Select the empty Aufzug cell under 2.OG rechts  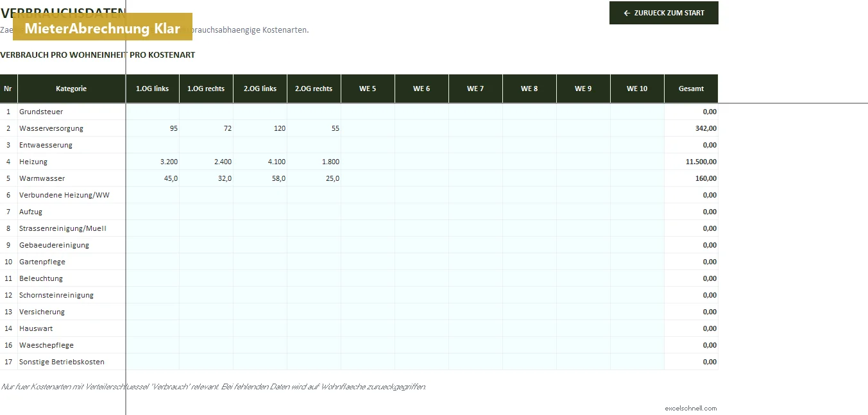point(314,212)
